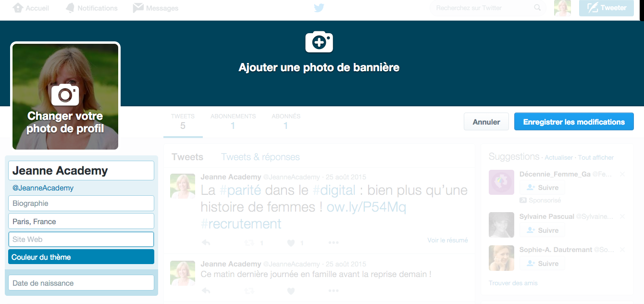Click the Trouver des amis link

(513, 283)
